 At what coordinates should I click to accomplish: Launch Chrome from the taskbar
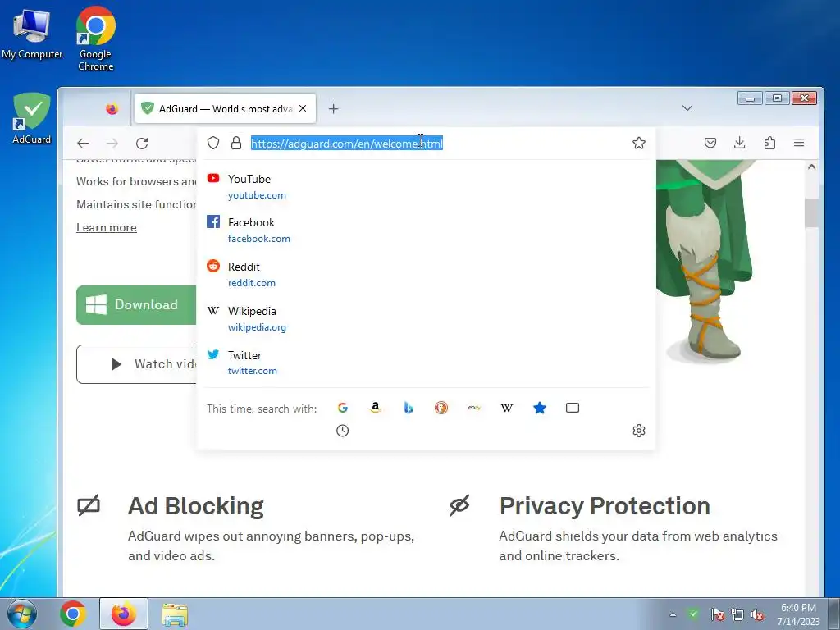[73, 614]
